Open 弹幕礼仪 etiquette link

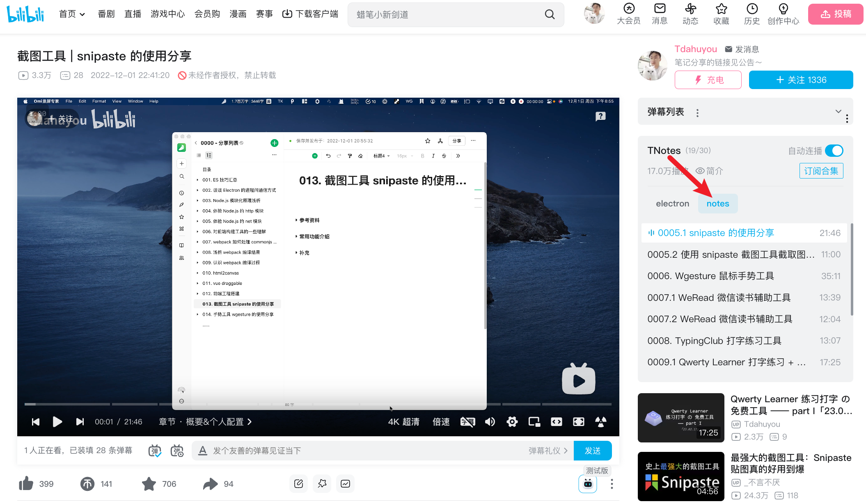[x=548, y=451]
